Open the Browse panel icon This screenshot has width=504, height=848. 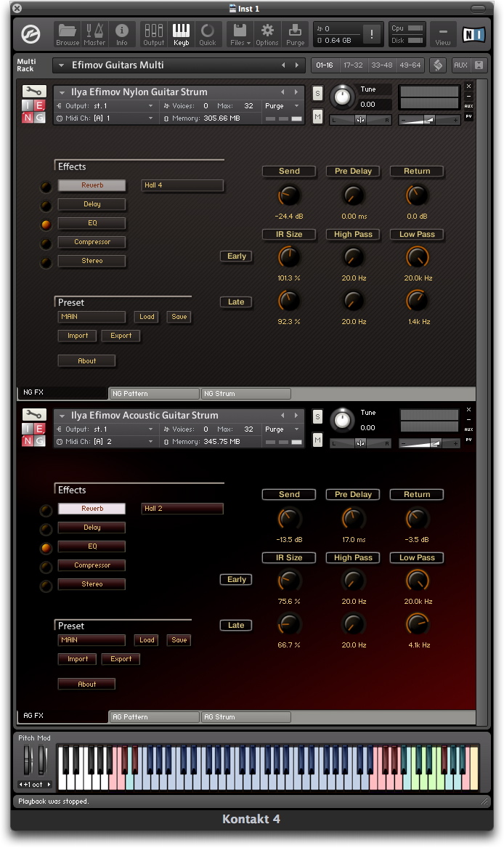click(x=68, y=35)
